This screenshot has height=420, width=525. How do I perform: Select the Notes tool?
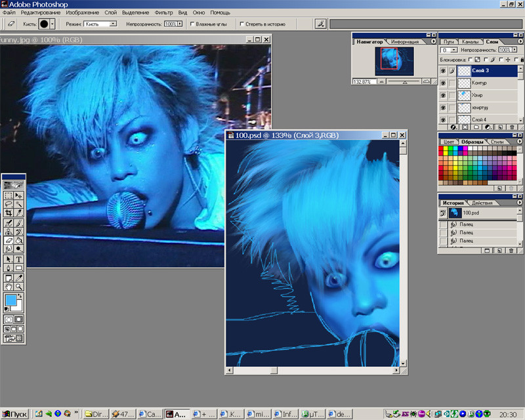click(x=9, y=278)
